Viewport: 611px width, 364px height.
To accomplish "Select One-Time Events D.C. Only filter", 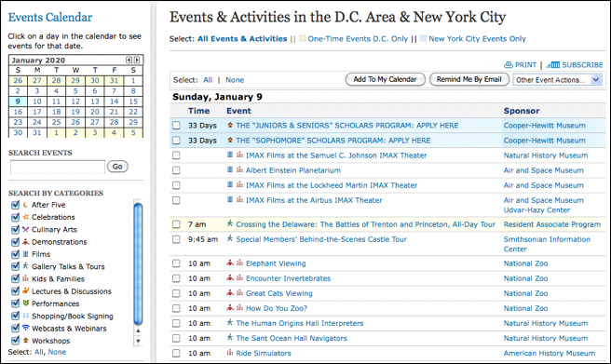I will point(358,38).
